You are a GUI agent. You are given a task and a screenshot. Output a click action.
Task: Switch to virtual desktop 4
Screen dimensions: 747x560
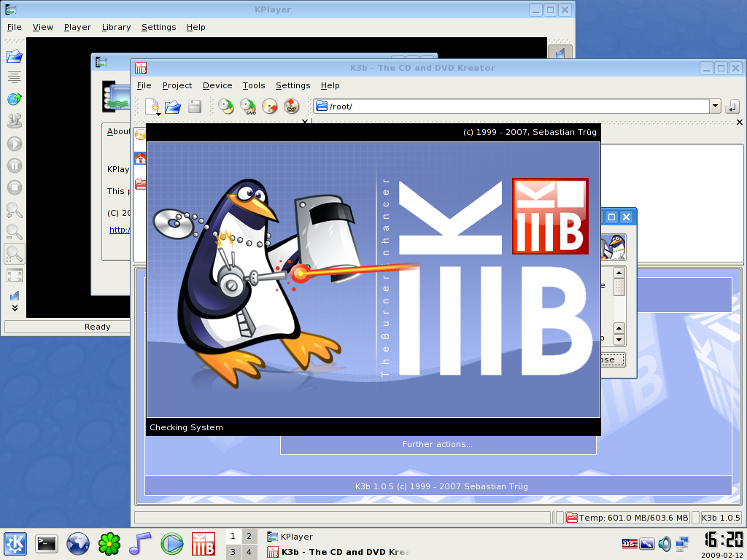coord(249,552)
